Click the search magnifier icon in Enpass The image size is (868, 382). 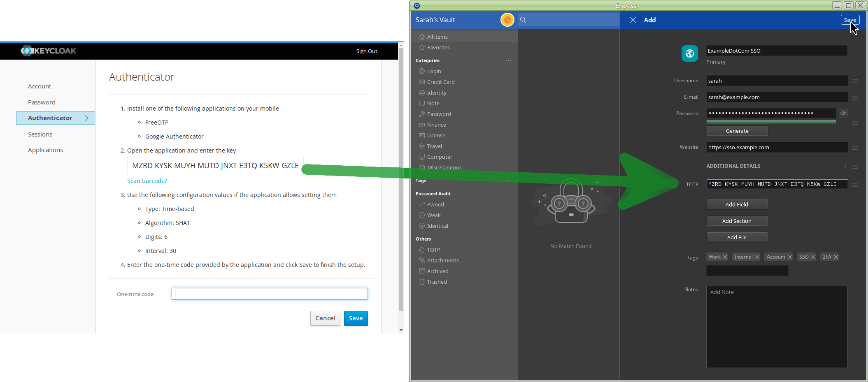[x=523, y=20]
